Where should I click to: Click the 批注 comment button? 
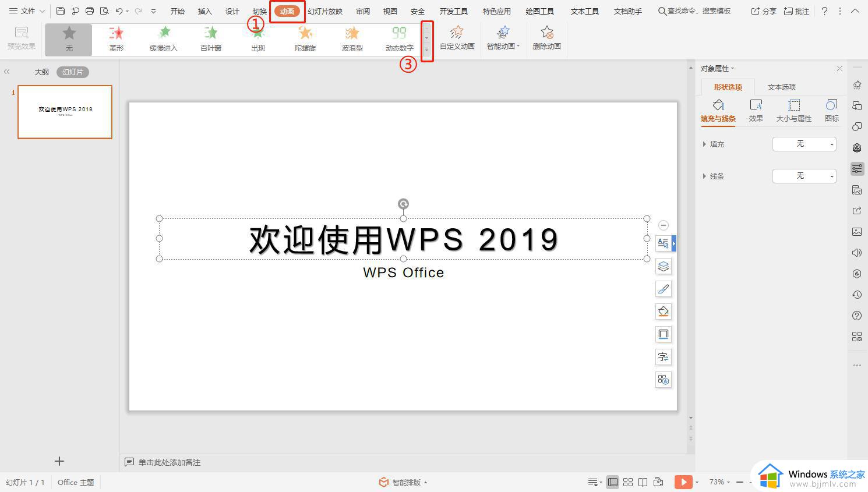point(796,11)
